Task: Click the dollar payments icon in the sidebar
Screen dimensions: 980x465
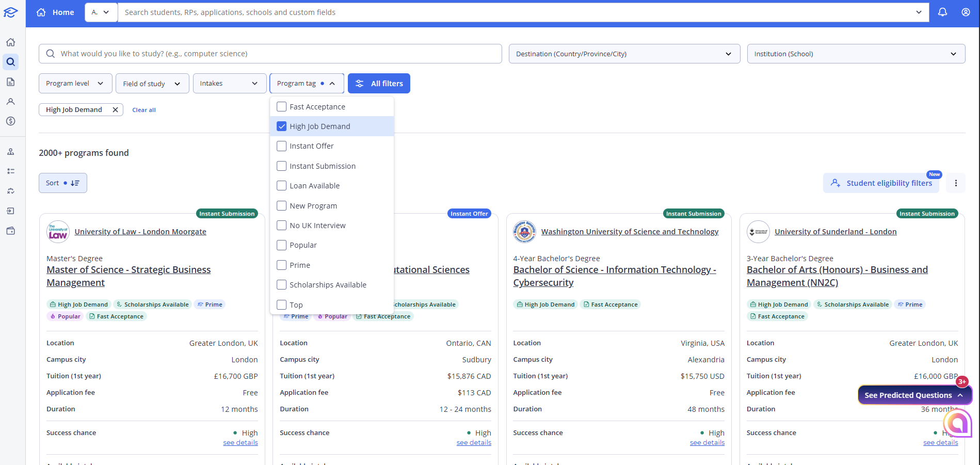Action: click(10, 121)
